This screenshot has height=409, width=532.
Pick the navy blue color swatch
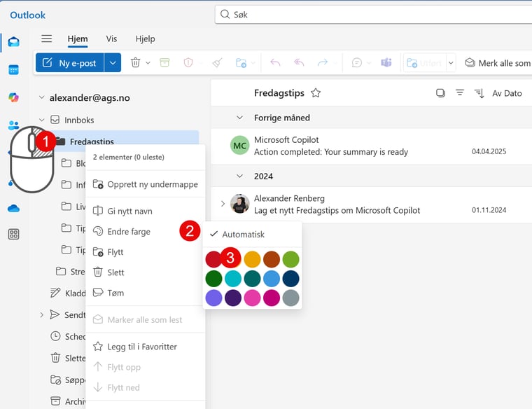(290, 279)
